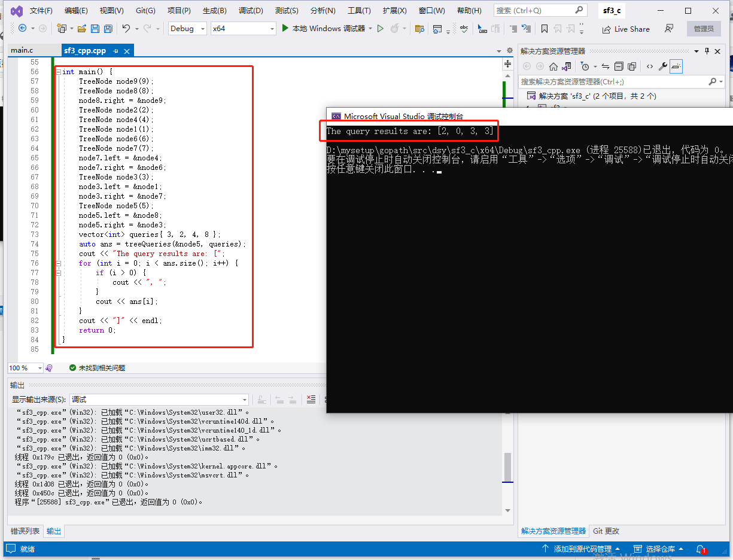Image resolution: width=733 pixels, height=560 pixels.
Task: Click the IntelliCode icon beside zoom level
Action: click(x=49, y=368)
